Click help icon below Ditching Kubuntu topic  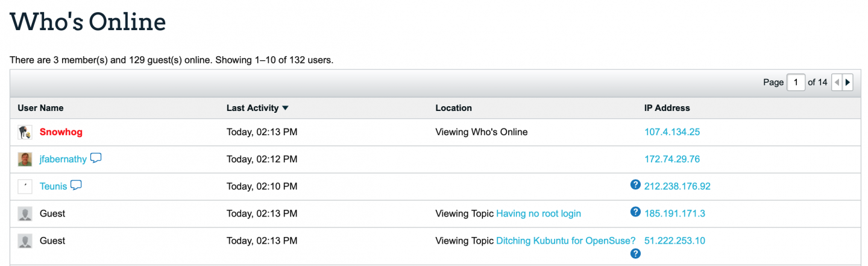tap(635, 254)
